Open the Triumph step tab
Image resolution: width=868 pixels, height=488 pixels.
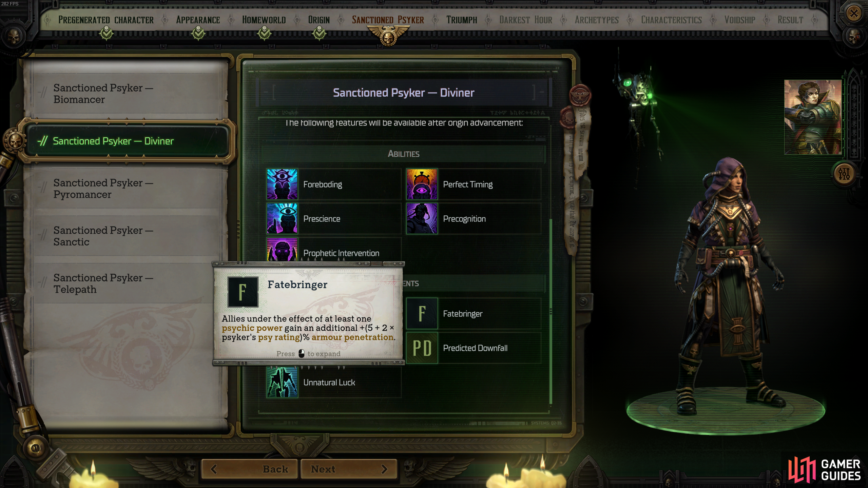(x=462, y=20)
